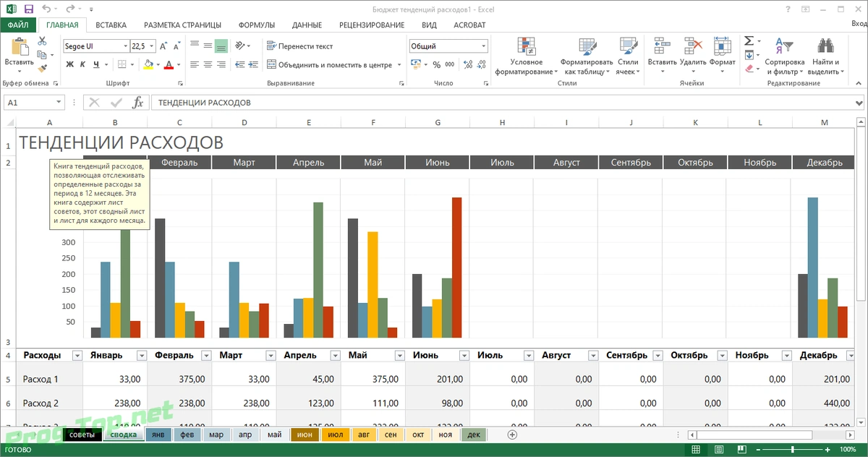This screenshot has width=868, height=457.
Task: Open the Segoe UI font name dropdown
Action: click(124, 46)
